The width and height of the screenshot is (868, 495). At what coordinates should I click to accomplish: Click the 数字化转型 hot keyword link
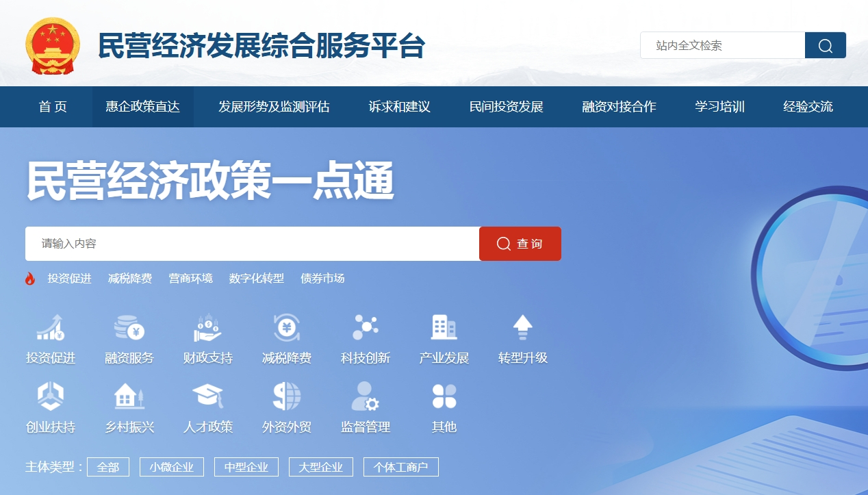pos(257,279)
